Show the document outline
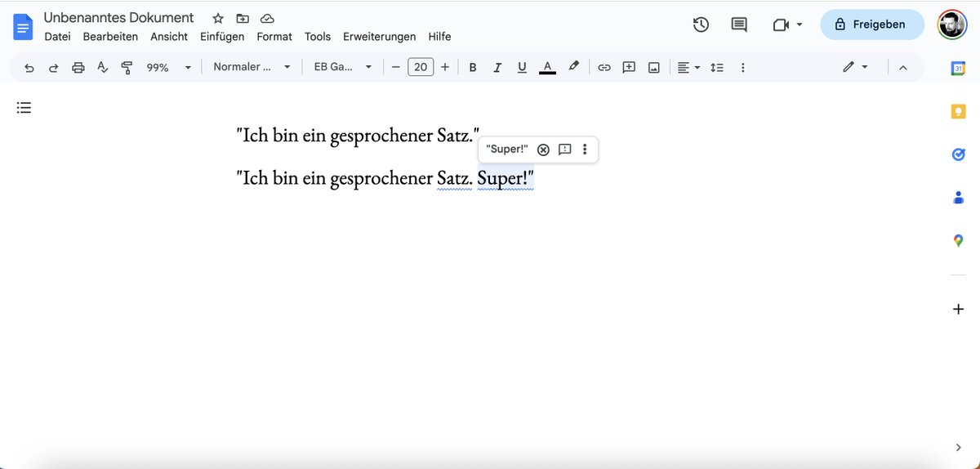This screenshot has width=980, height=469. 24,107
